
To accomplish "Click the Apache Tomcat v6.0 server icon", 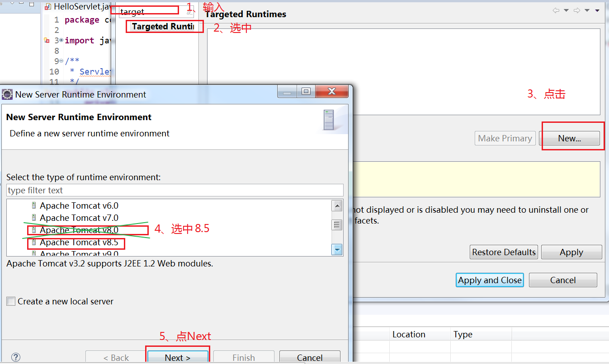I will [34, 205].
